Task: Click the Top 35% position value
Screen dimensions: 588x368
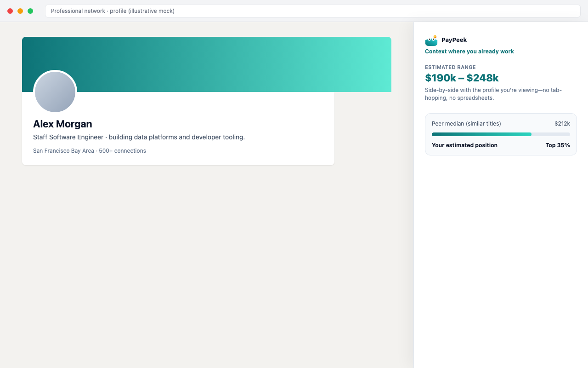Action: click(x=557, y=145)
